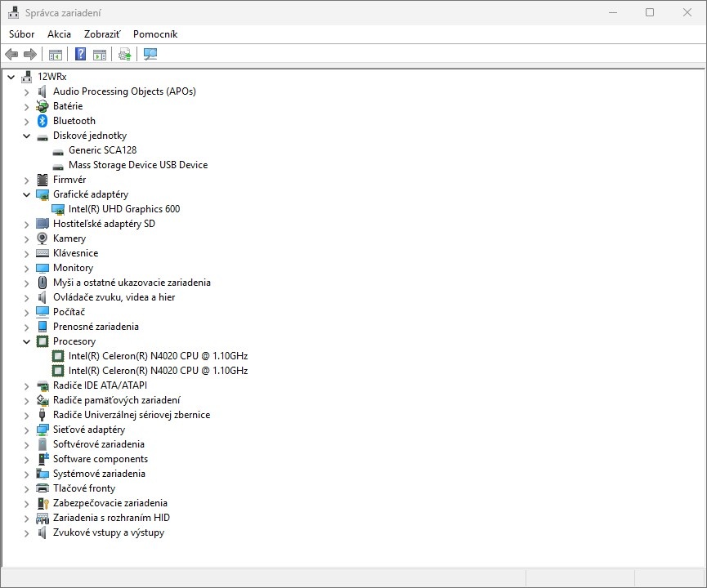707x588 pixels.
Task: Select Mass Storage Device USB Device
Action: tap(137, 165)
